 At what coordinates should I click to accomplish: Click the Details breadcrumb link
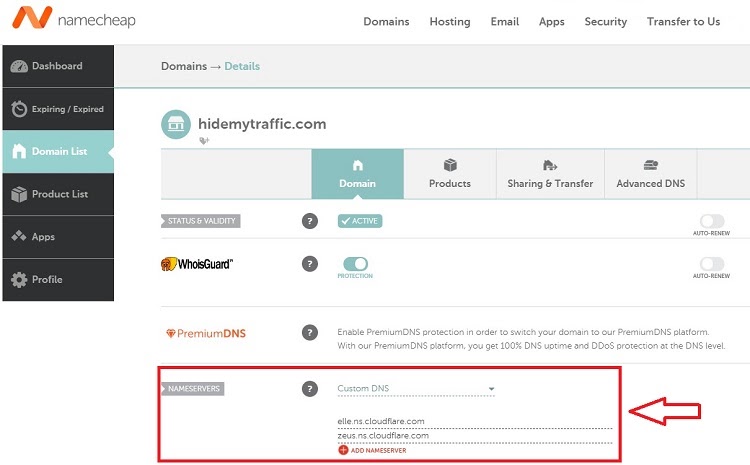pyautogui.click(x=242, y=66)
